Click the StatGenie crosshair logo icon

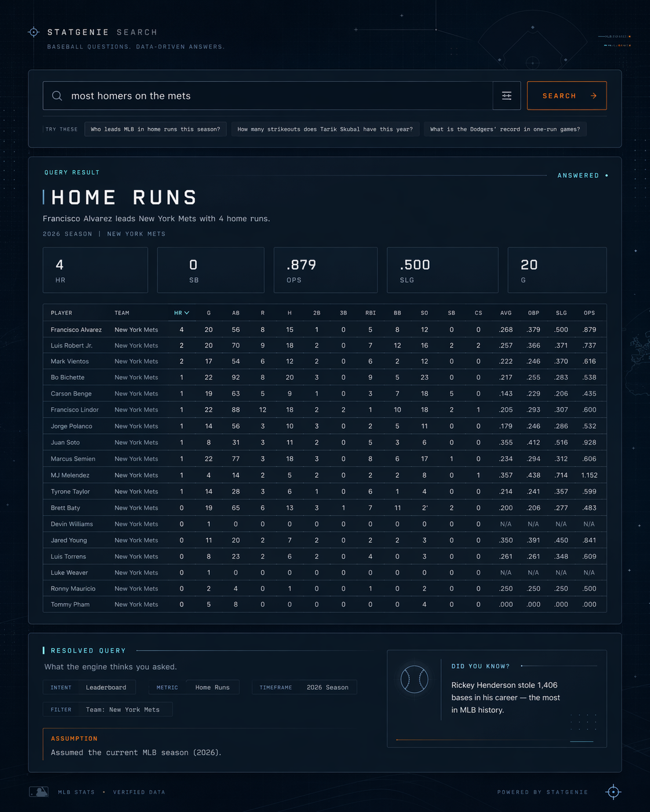[x=34, y=32]
